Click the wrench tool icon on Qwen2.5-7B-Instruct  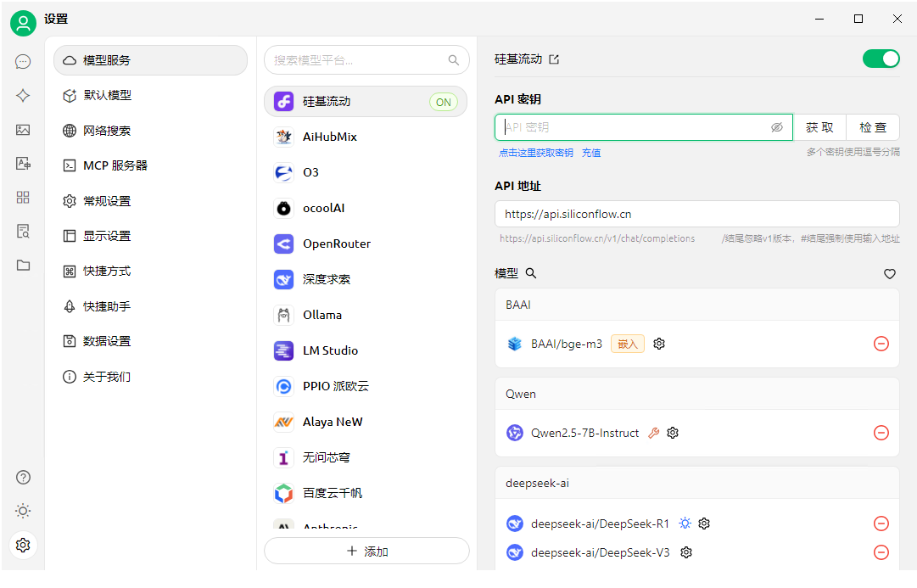(654, 433)
